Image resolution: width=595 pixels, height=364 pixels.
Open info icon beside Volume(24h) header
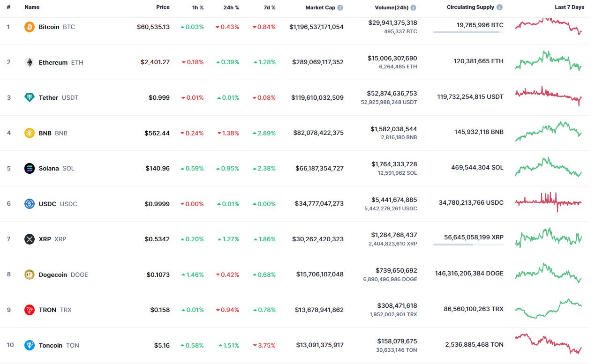click(414, 7)
